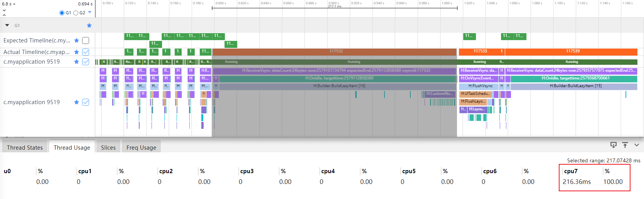Enable the Expected Timeline checkbox
This screenshot has width=644, height=199.
(x=86, y=40)
